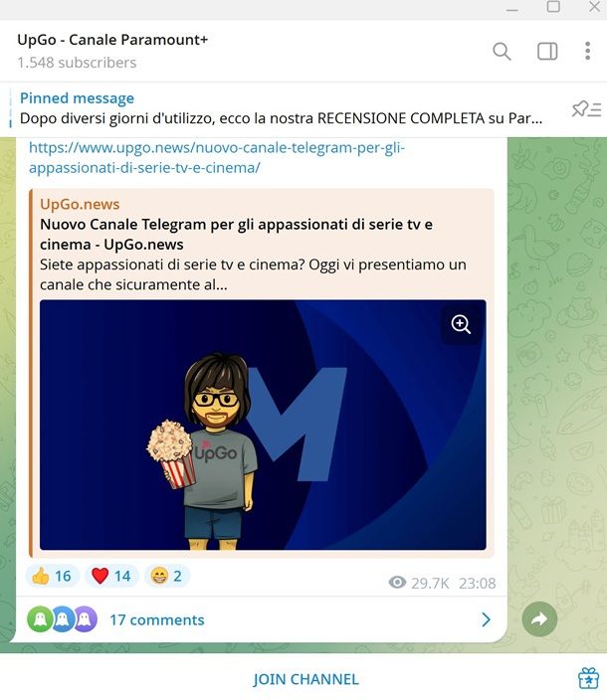Toggle the right sidebar panel icon
This screenshot has height=700, width=607.
(547, 52)
